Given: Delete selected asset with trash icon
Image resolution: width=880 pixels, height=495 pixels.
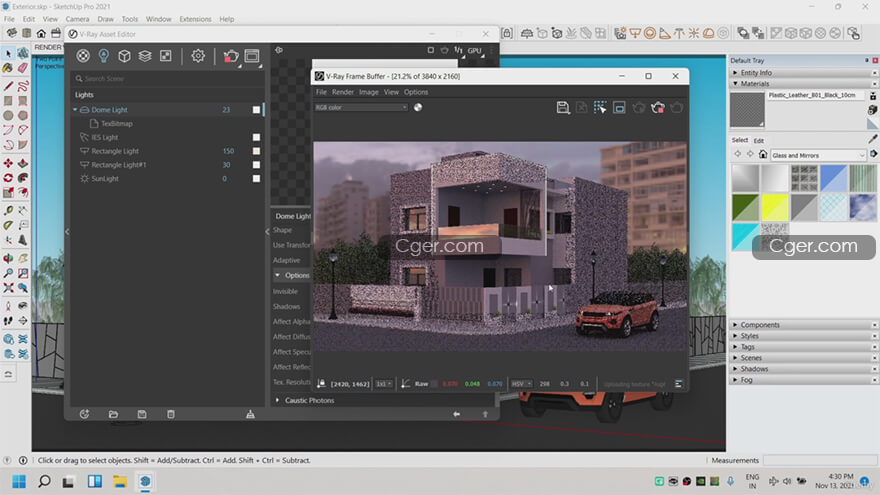Looking at the screenshot, I should [171, 414].
